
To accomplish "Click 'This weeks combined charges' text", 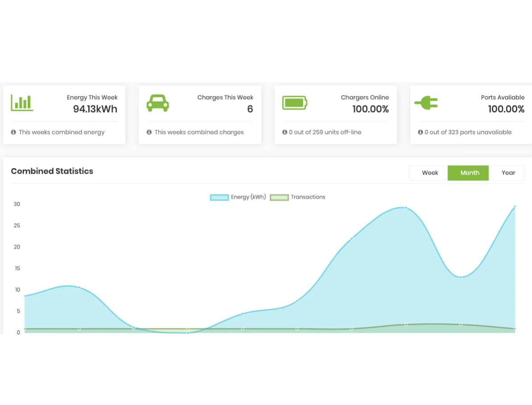I will pos(199,132).
